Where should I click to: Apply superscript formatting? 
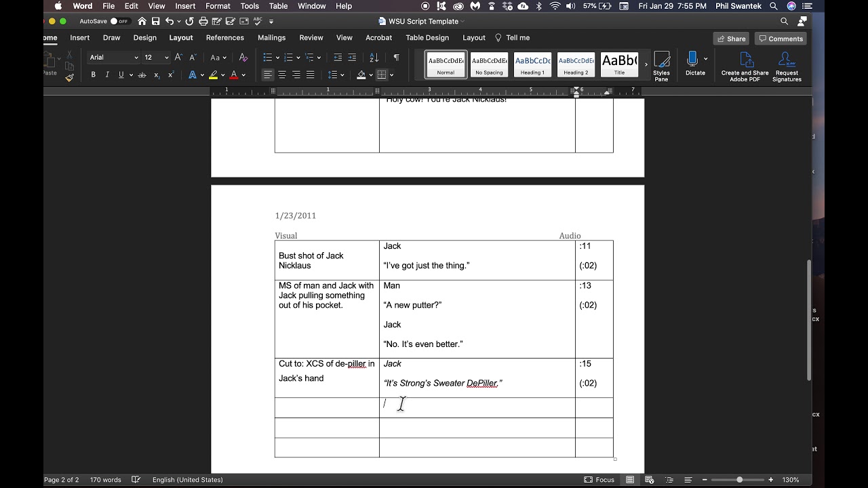pos(171,75)
